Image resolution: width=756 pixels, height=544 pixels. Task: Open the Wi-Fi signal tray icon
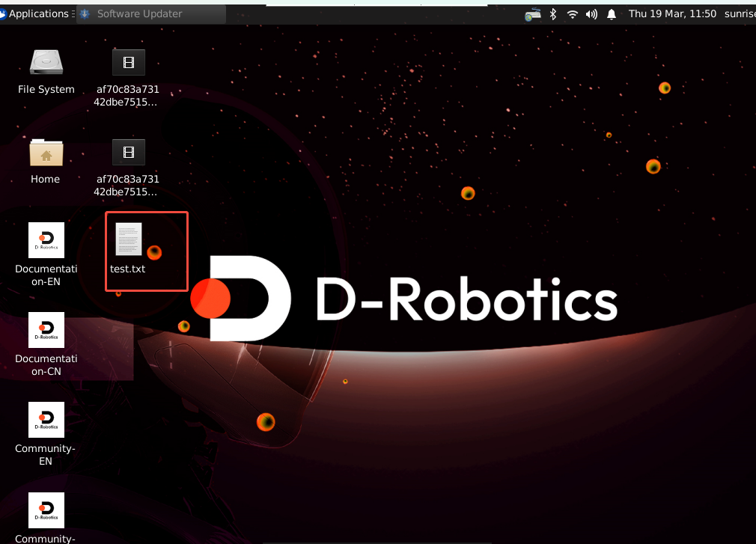click(573, 14)
